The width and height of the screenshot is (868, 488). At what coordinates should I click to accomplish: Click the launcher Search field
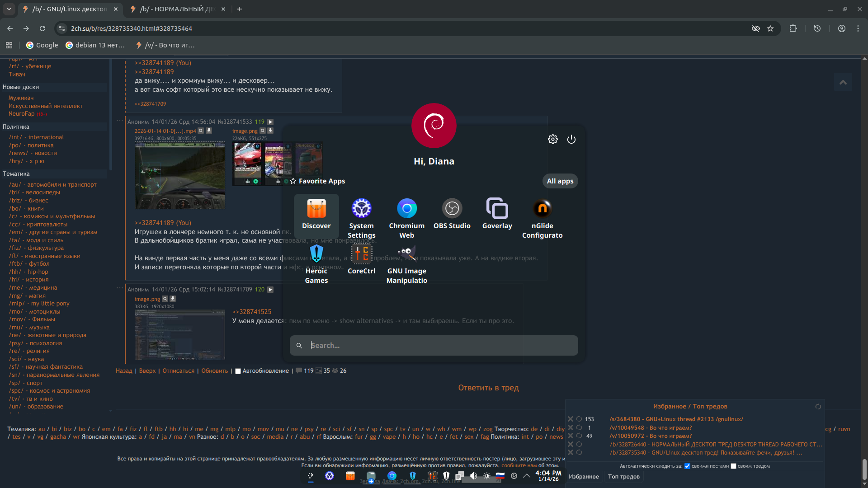(434, 346)
